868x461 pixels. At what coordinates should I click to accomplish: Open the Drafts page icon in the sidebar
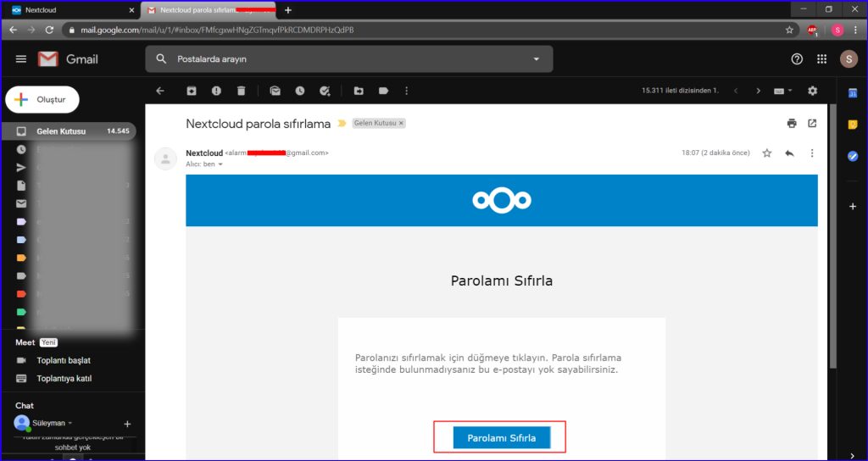pyautogui.click(x=21, y=186)
